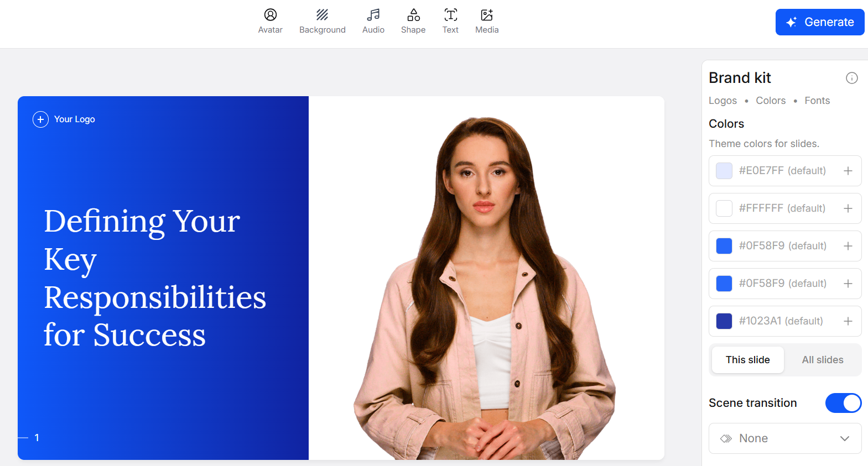Add color with plus on #E0E7FF row
The height and width of the screenshot is (466, 868).
click(848, 171)
